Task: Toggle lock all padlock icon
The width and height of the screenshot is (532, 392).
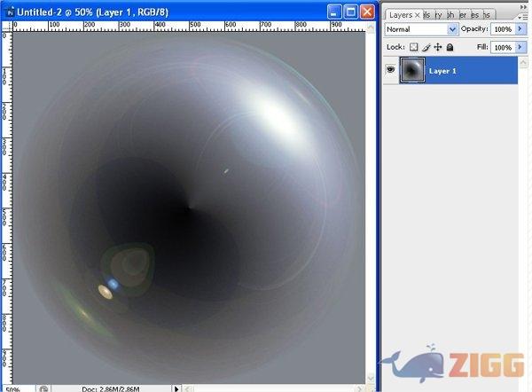Action: coord(450,47)
